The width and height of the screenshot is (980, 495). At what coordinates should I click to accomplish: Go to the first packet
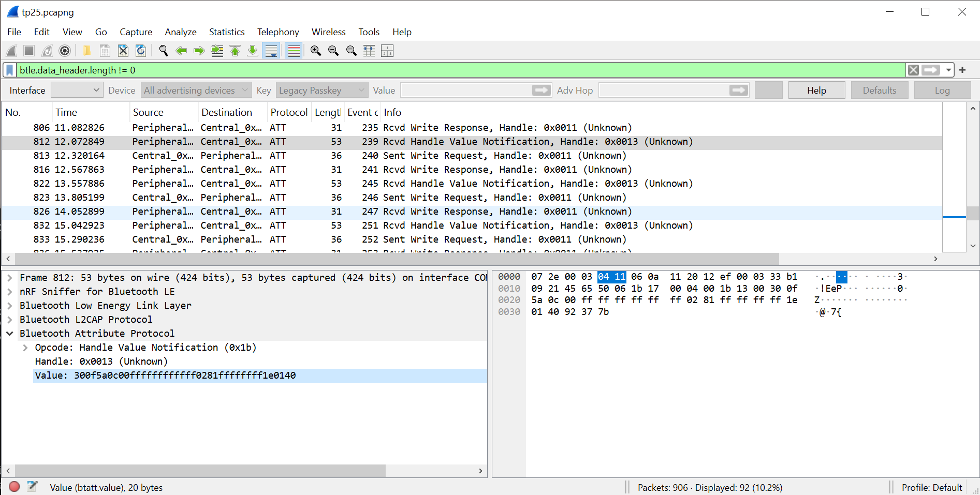tap(235, 51)
